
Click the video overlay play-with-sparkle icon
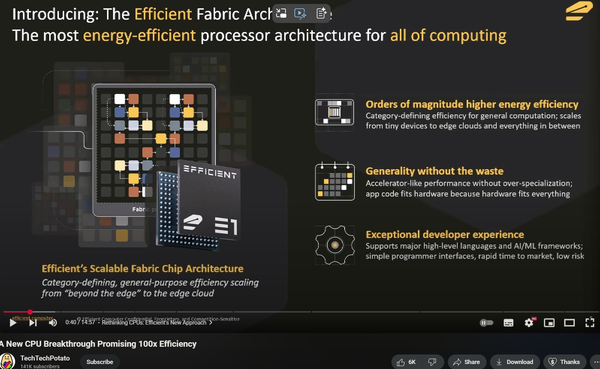pyautogui.click(x=300, y=14)
